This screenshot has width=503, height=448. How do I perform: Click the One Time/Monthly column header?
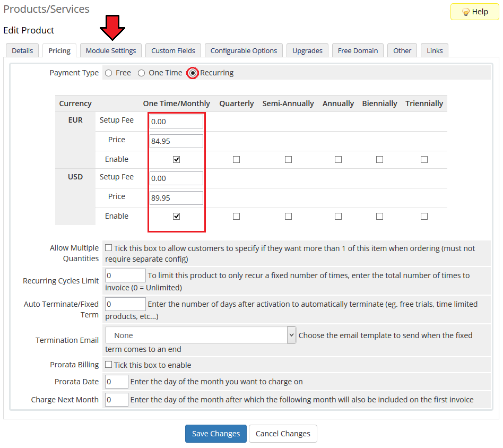(177, 104)
